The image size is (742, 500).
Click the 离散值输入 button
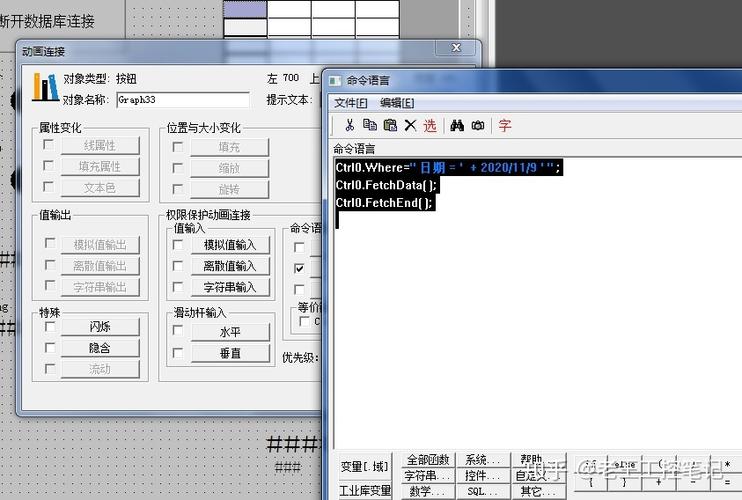tap(230, 266)
